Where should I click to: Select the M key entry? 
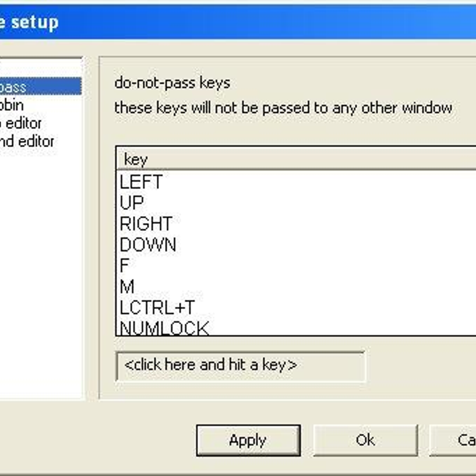[x=127, y=286]
